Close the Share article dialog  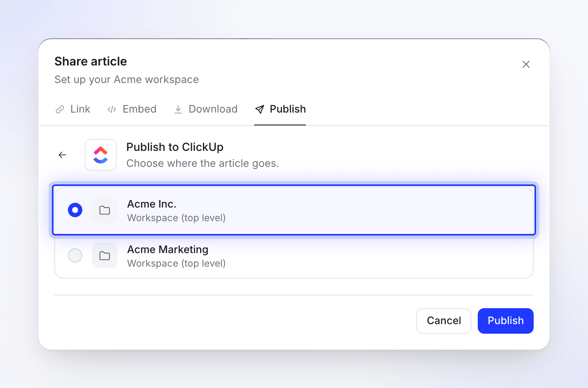click(526, 64)
